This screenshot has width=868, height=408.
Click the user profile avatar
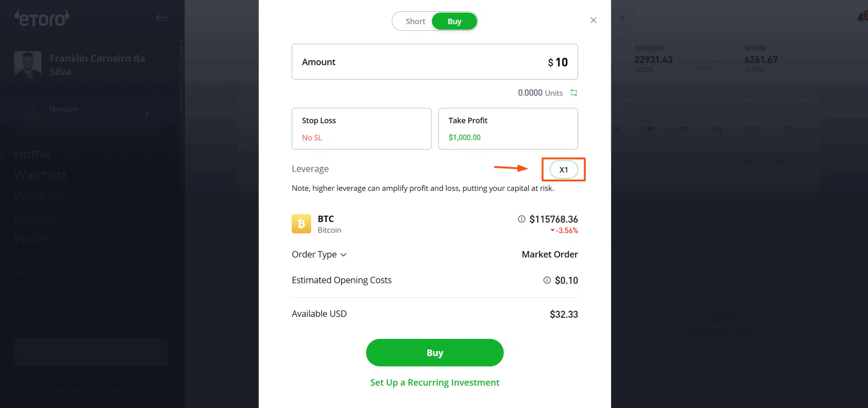pyautogui.click(x=28, y=64)
